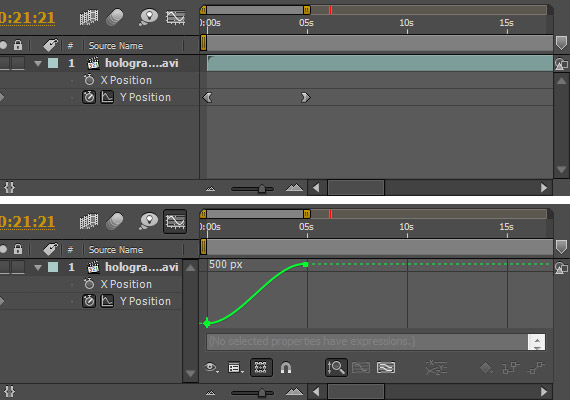
Task: Collapse hologra....avi layer triangle in top panel
Action: pyautogui.click(x=38, y=64)
